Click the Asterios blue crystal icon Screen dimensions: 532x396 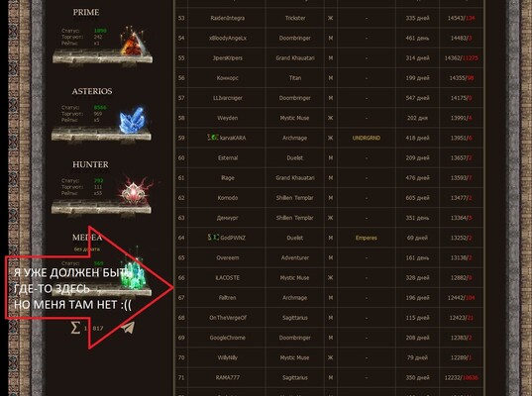(x=132, y=120)
